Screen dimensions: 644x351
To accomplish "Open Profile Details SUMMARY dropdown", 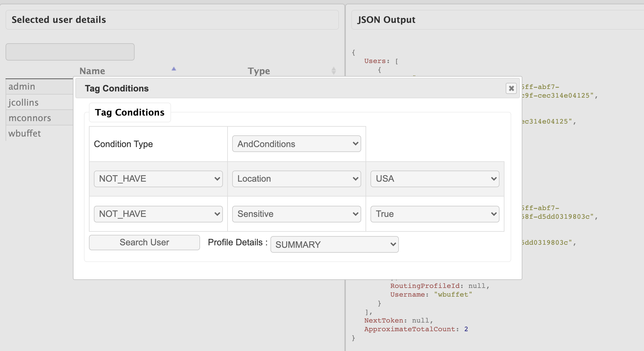I will [334, 245].
